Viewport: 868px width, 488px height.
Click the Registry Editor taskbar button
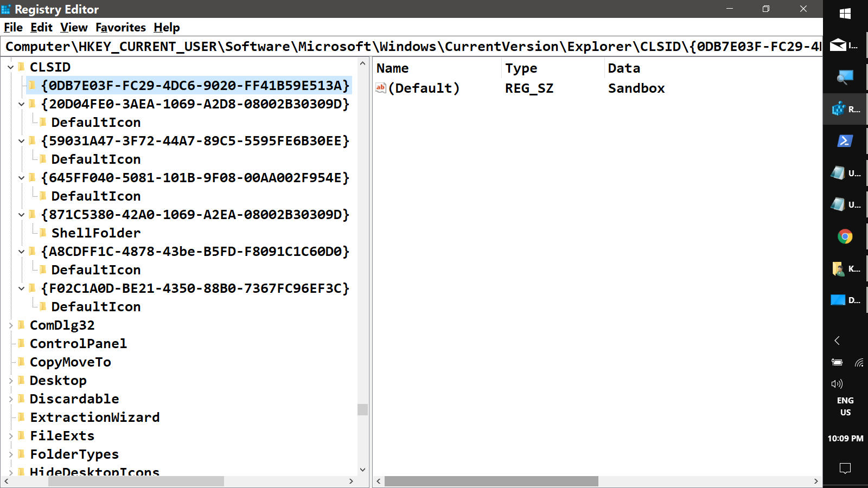(x=845, y=109)
